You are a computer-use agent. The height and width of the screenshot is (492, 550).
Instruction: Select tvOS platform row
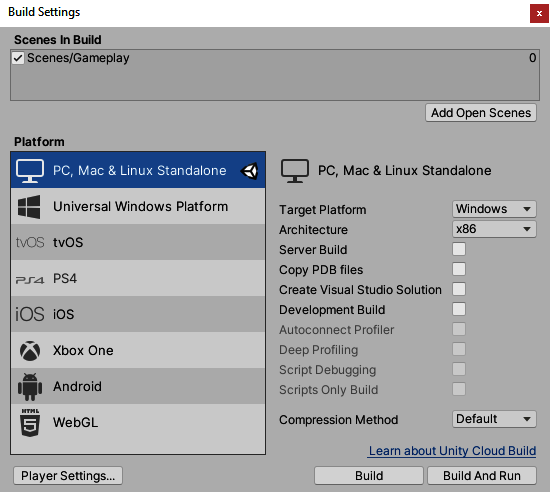point(138,242)
